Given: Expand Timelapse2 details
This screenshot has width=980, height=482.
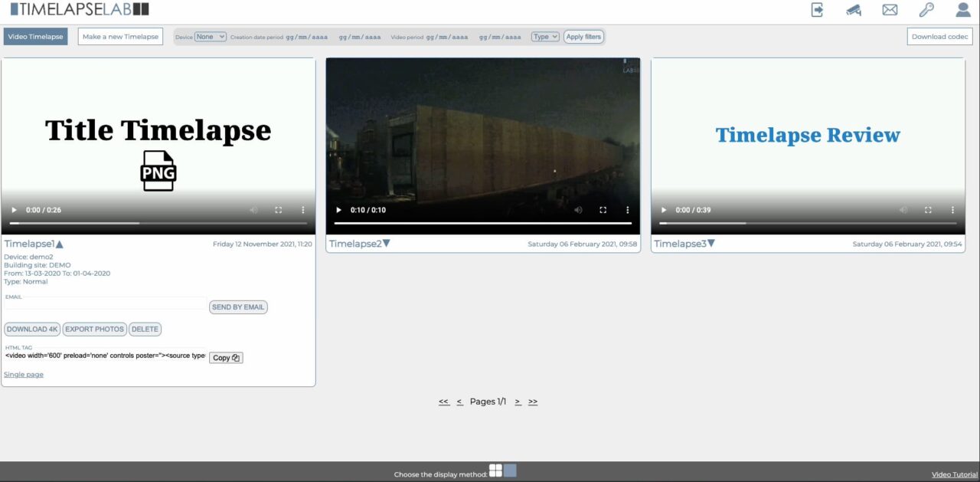Looking at the screenshot, I should tap(386, 244).
